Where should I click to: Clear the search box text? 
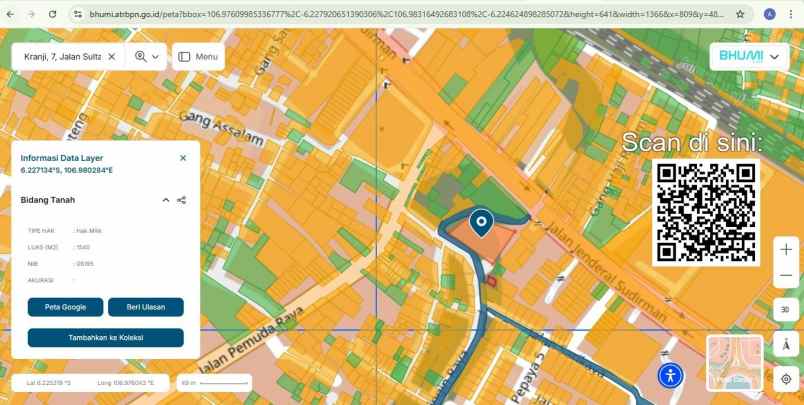[x=111, y=57]
